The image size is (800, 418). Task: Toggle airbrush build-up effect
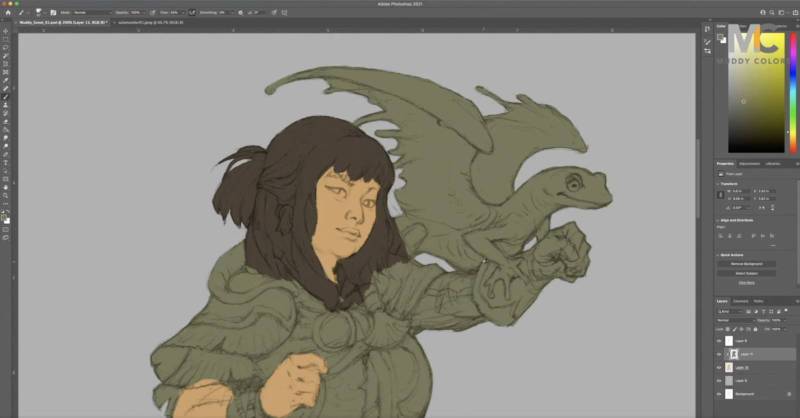tap(192, 12)
